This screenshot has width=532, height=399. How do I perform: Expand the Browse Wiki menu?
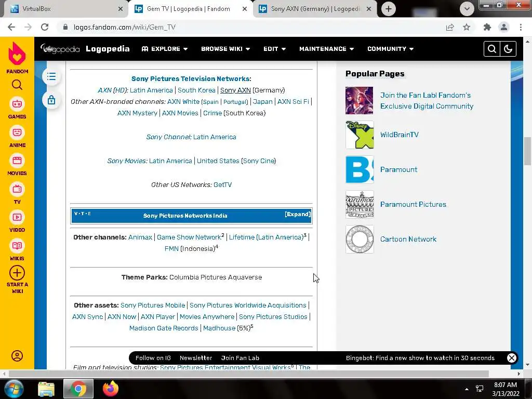pyautogui.click(x=225, y=49)
